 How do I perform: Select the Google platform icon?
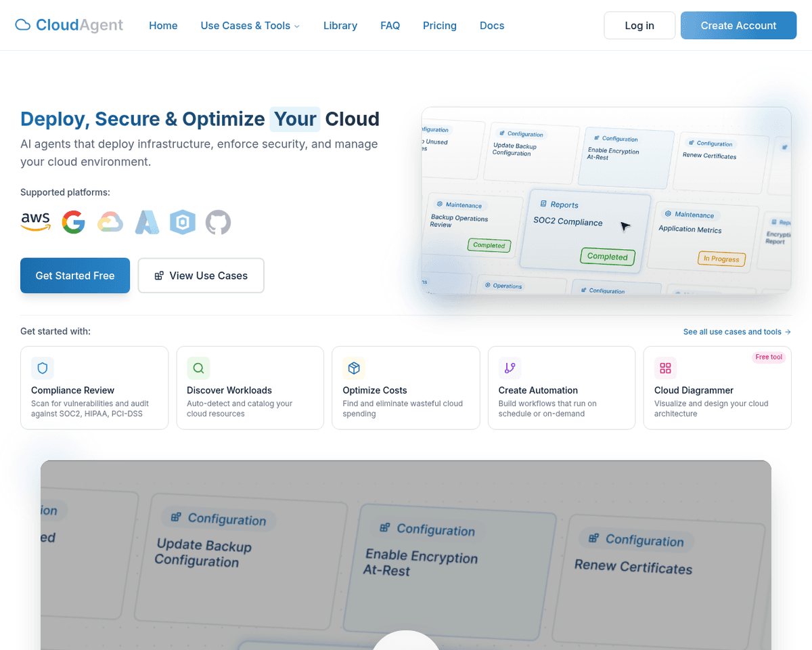pos(73,222)
